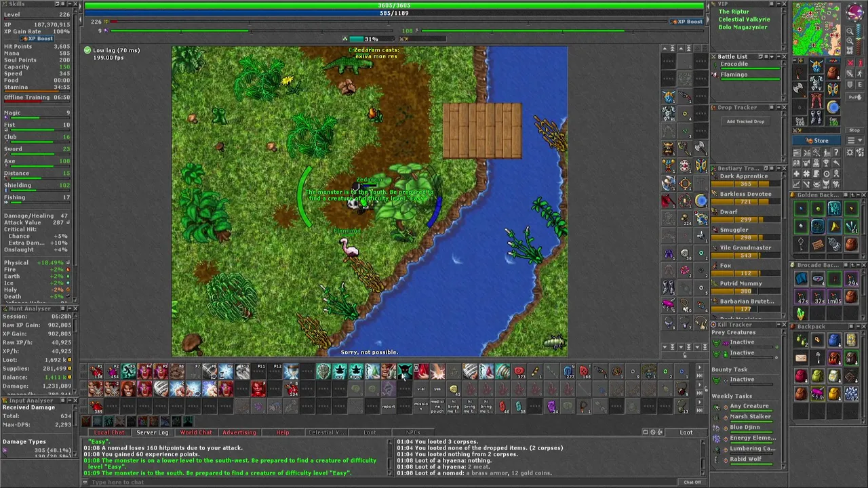868x488 pixels.
Task: Click the axe weapon slot in inventory
Action: tap(800, 89)
